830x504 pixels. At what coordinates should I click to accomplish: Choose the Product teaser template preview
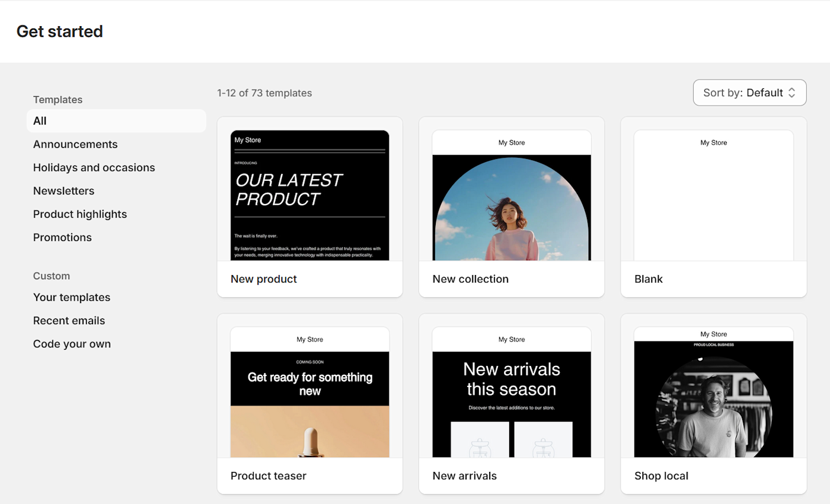point(310,392)
